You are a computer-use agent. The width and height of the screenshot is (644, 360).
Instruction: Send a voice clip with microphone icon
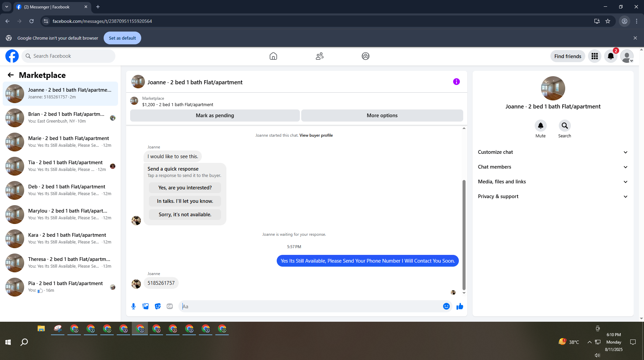133,306
